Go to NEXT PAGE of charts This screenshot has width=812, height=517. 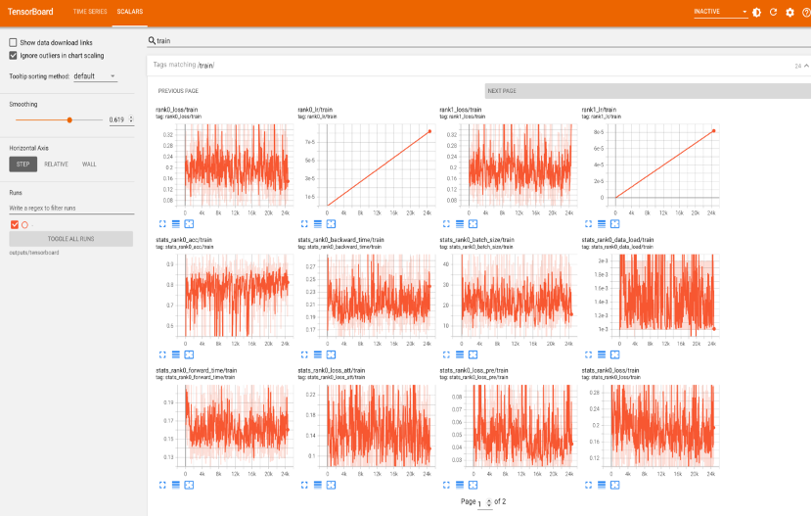tap(648, 91)
